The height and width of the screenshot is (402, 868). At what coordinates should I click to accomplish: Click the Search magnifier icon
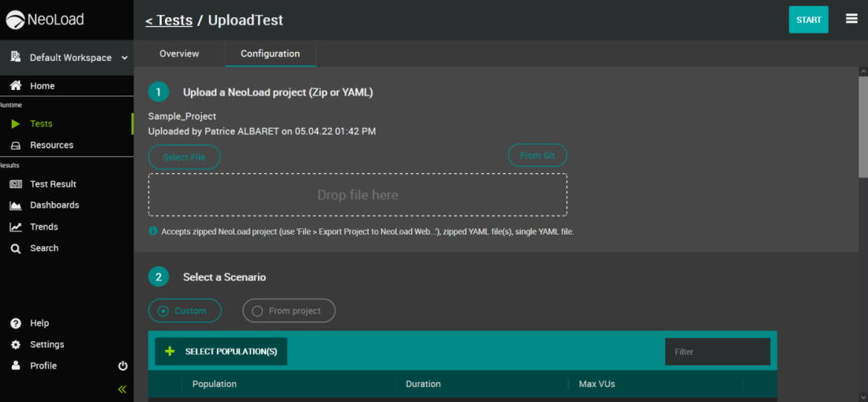15,248
